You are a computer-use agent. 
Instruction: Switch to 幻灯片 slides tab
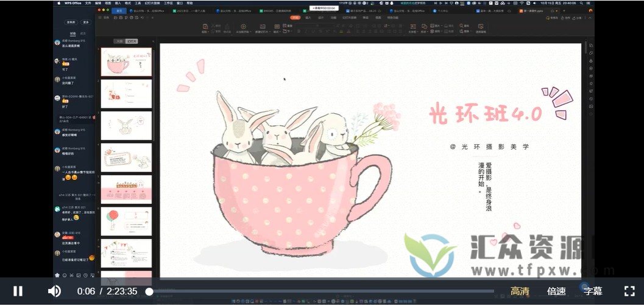[132, 41]
